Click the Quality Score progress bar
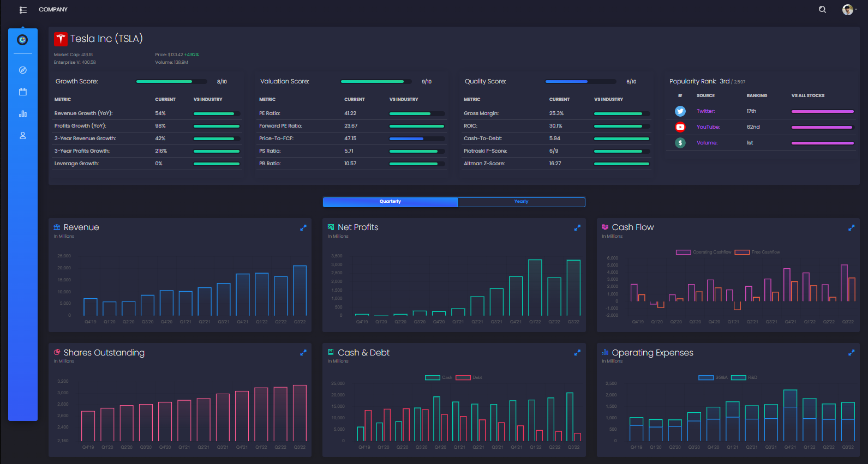This screenshot has height=464, width=868. tap(581, 82)
